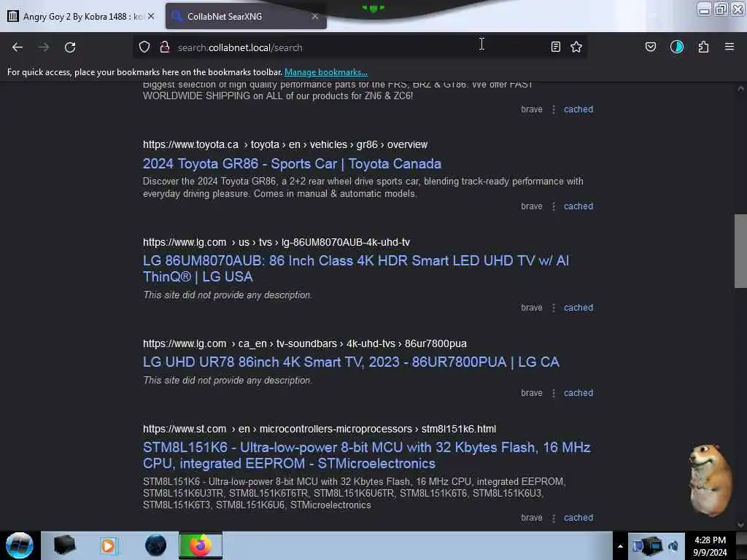Expand options dots for LG 86UM8070AUB result

[554, 308]
